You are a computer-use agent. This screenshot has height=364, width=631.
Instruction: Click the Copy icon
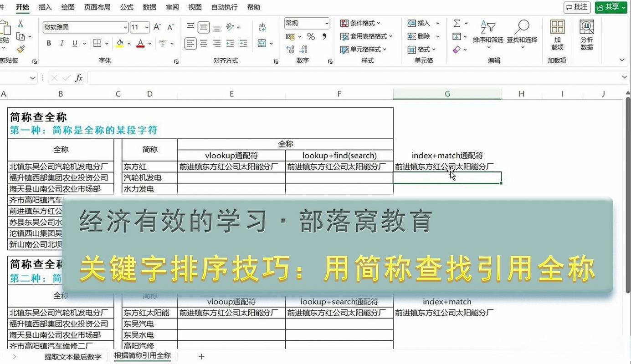click(x=21, y=36)
